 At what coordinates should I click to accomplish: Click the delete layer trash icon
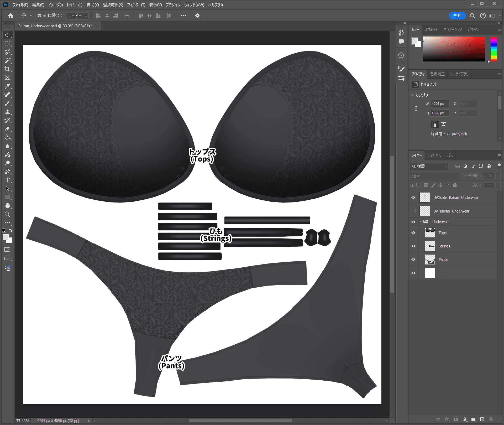pyautogui.click(x=491, y=419)
